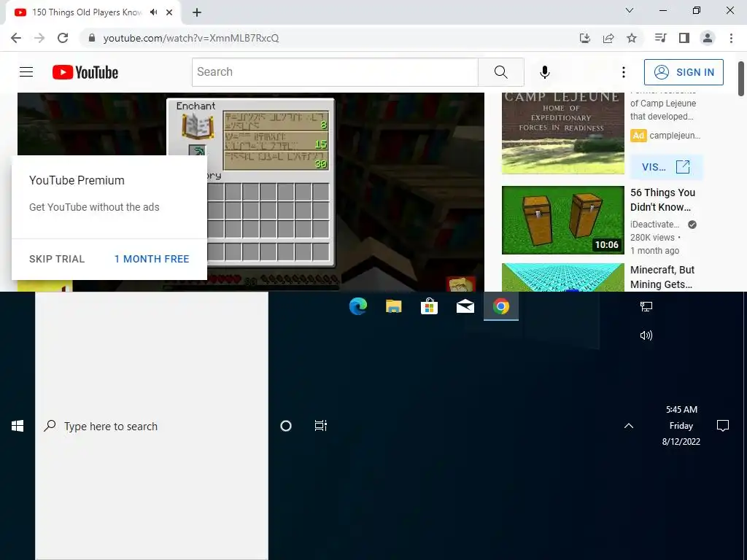Open Task View on taskbar

321,426
